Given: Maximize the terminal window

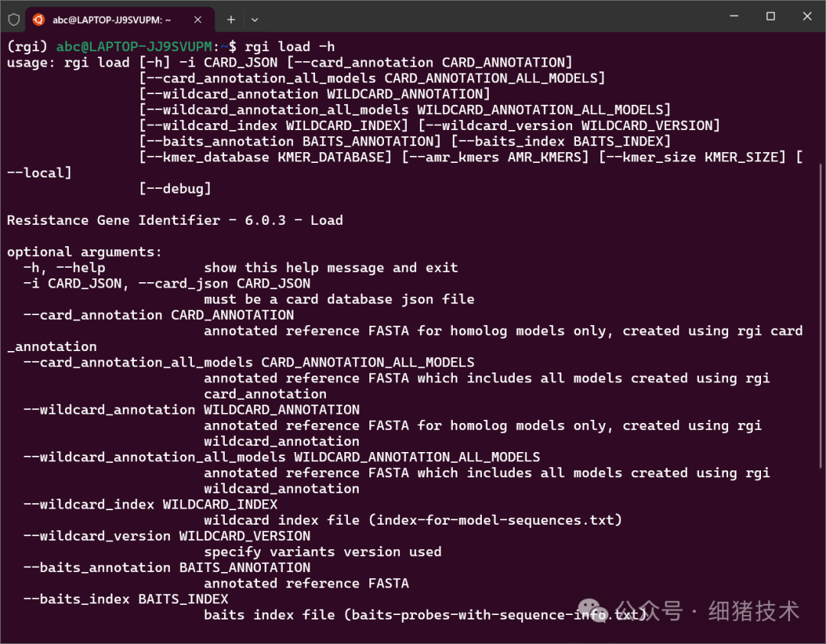Looking at the screenshot, I should click(771, 16).
